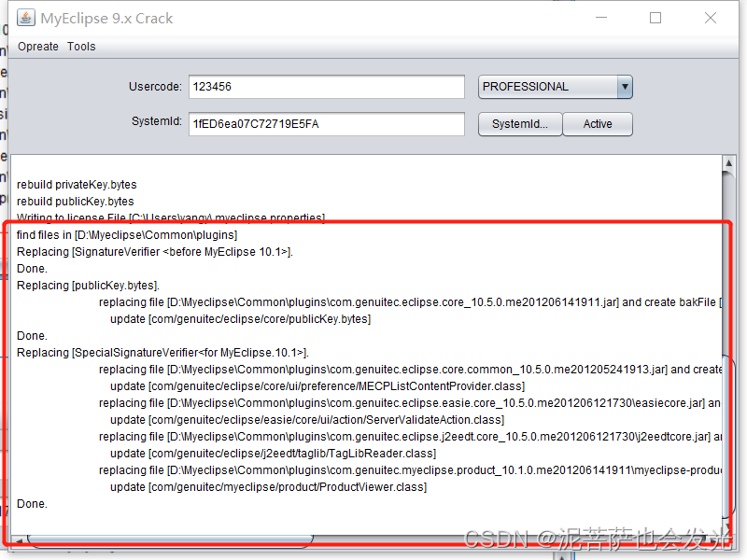Click the 'Replacing [publicKey.bytes].' log line
Viewport: 747px width, 560px height.
[88, 286]
